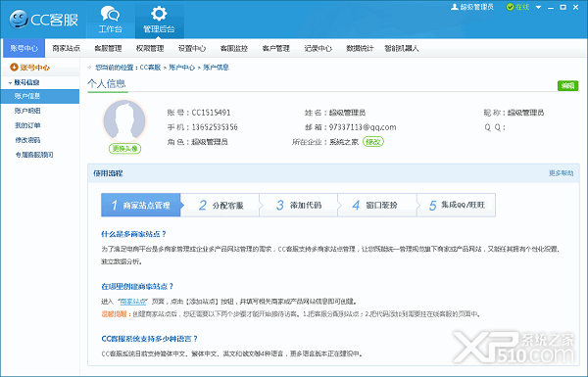Click CC客服 in the breadcrumb
588x377 pixels.
(150, 68)
